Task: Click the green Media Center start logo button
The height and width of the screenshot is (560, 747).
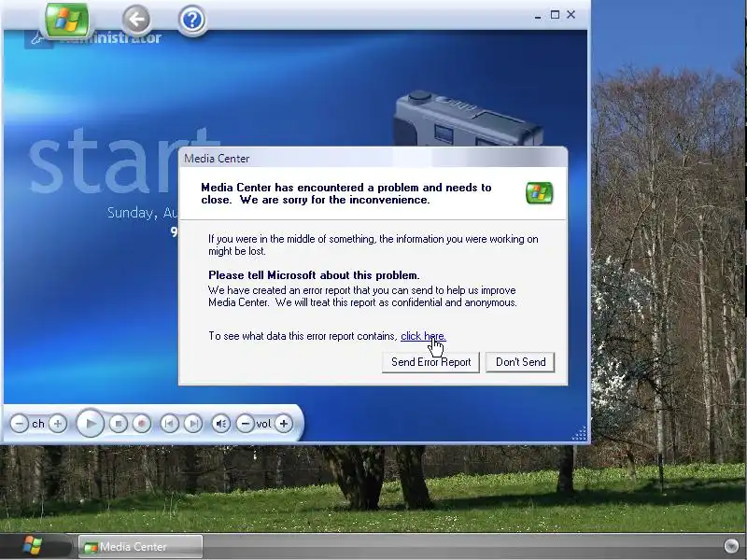Action: click(x=66, y=20)
